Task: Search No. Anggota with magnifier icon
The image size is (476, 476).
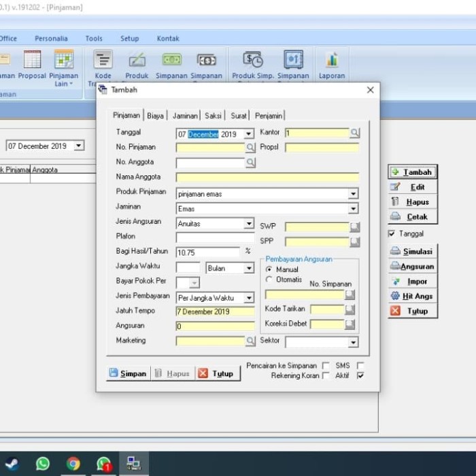Action: (250, 163)
